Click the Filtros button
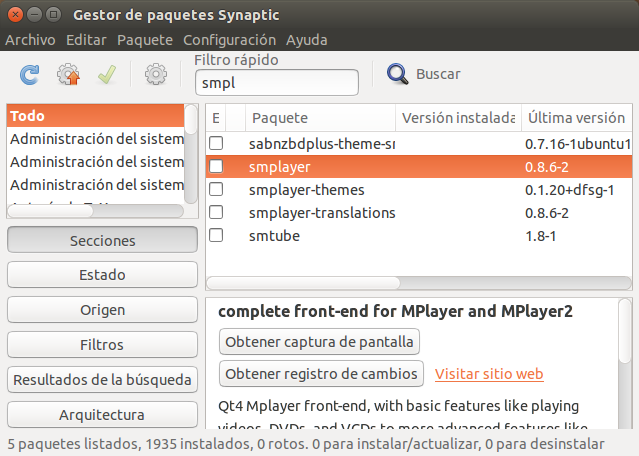This screenshot has height=456, width=639. pyautogui.click(x=102, y=345)
